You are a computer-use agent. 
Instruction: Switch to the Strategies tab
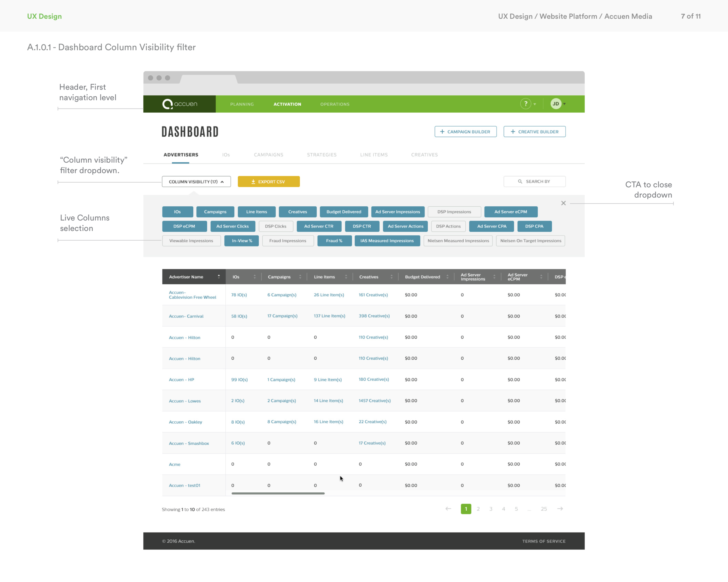click(321, 155)
